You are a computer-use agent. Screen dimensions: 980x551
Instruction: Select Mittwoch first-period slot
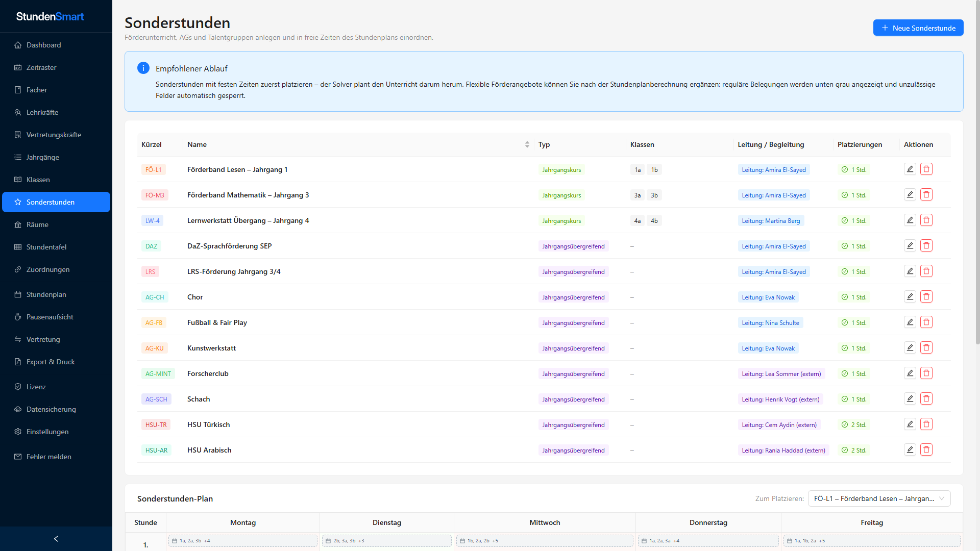click(x=545, y=541)
